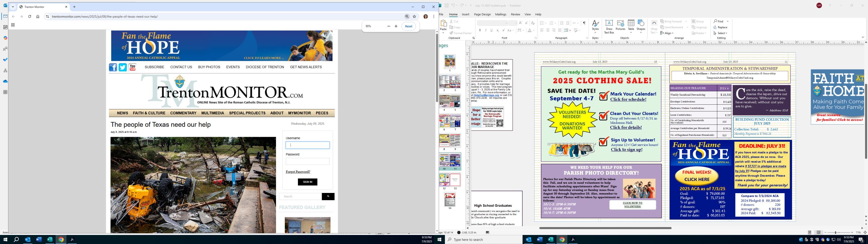
Task: Click the SIGN IN button
Action: pos(307,182)
